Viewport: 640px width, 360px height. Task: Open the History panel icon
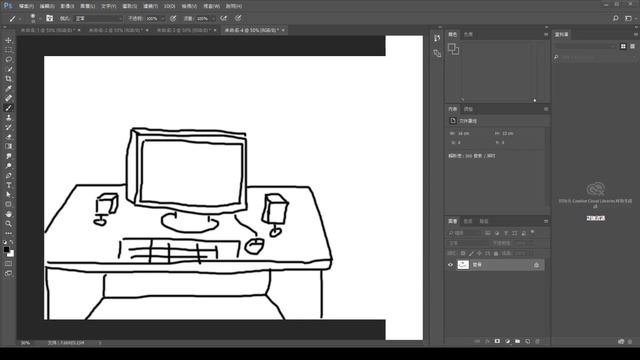437,38
